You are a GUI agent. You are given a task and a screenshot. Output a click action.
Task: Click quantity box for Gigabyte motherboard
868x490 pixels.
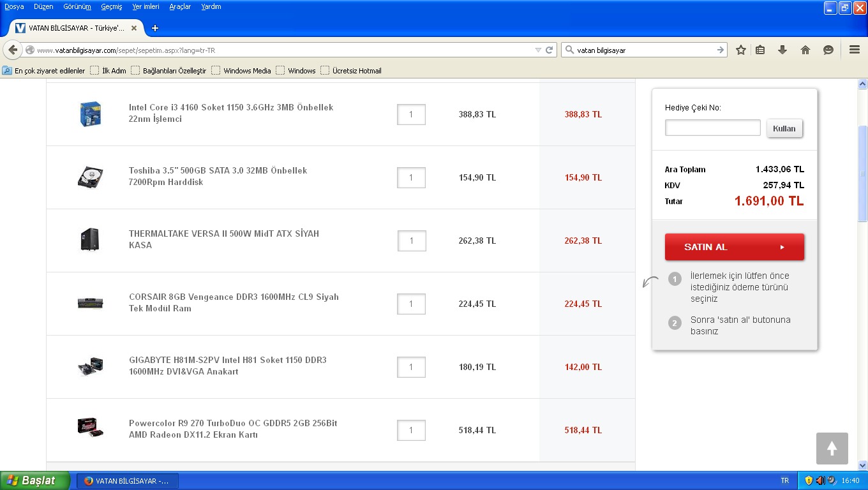411,367
